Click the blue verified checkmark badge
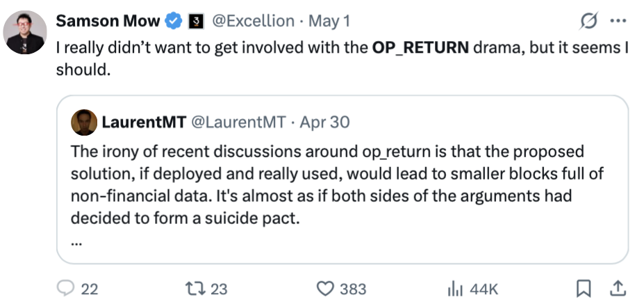Viewport: 644px width, 304px height. pyautogui.click(x=173, y=22)
